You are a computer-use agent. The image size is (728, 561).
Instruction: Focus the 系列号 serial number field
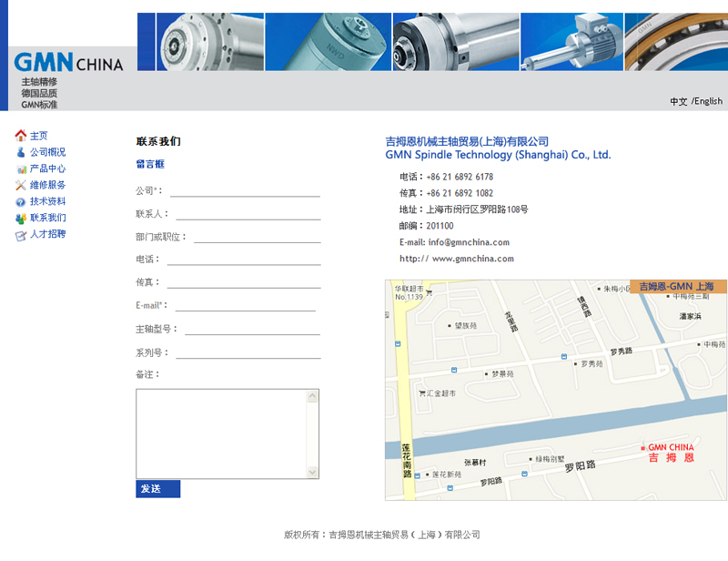pyautogui.click(x=248, y=352)
